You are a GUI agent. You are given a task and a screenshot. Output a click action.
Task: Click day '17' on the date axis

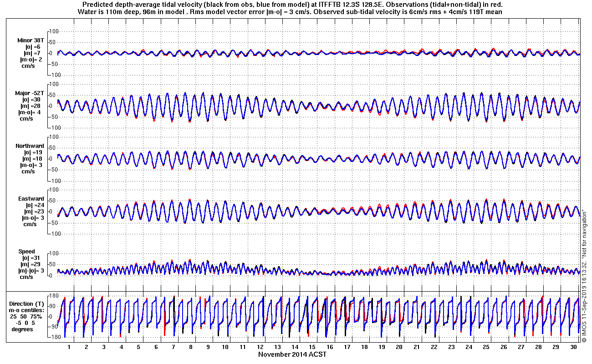tap(347, 347)
